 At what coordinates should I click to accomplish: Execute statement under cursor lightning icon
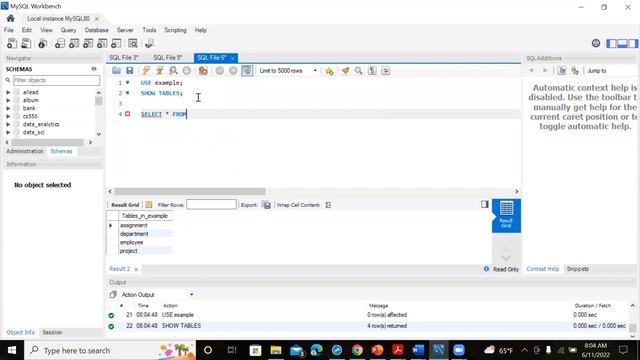[160, 71]
